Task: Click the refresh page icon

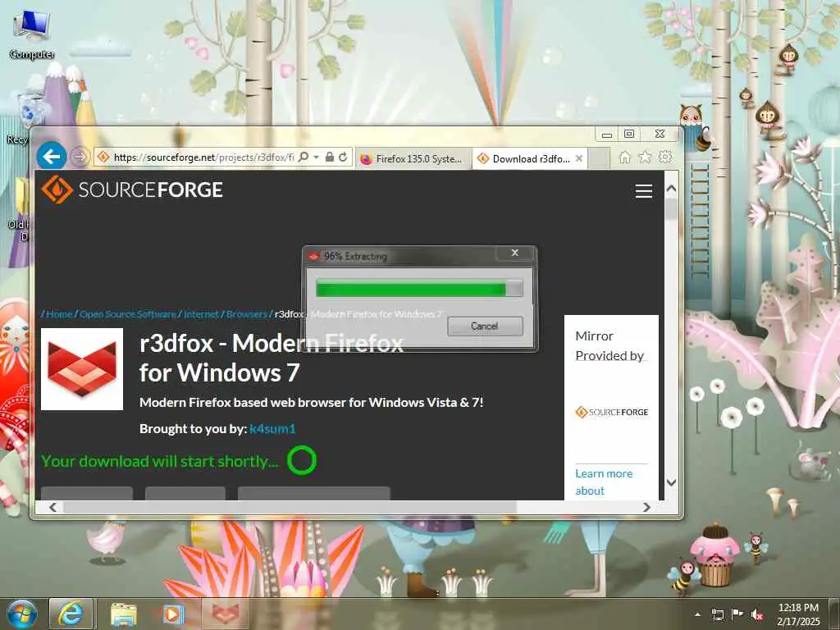Action: point(343,157)
